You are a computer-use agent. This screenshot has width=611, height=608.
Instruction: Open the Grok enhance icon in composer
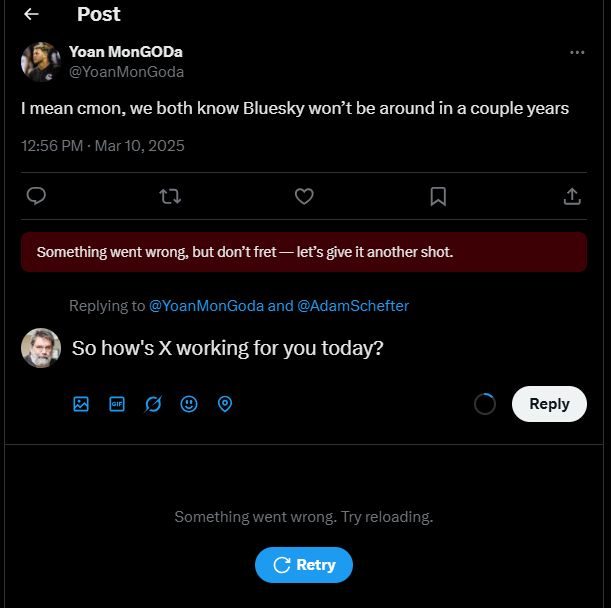[153, 404]
